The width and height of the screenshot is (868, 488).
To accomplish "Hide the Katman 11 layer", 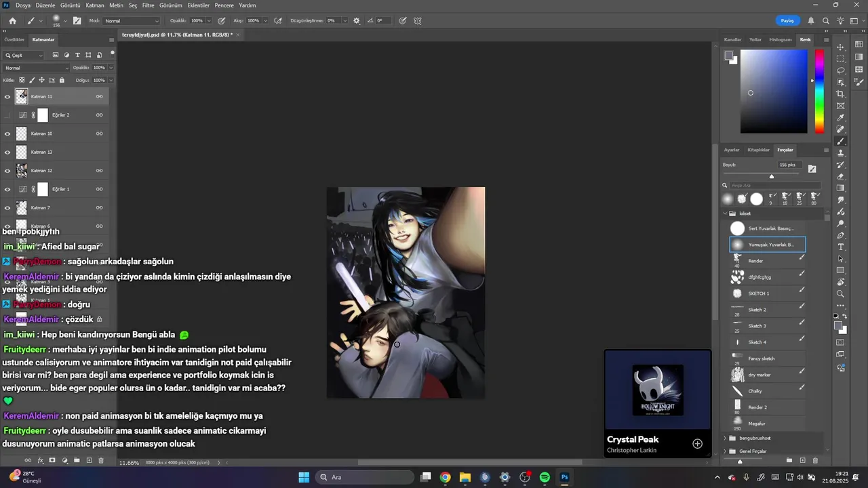I will pyautogui.click(x=7, y=96).
